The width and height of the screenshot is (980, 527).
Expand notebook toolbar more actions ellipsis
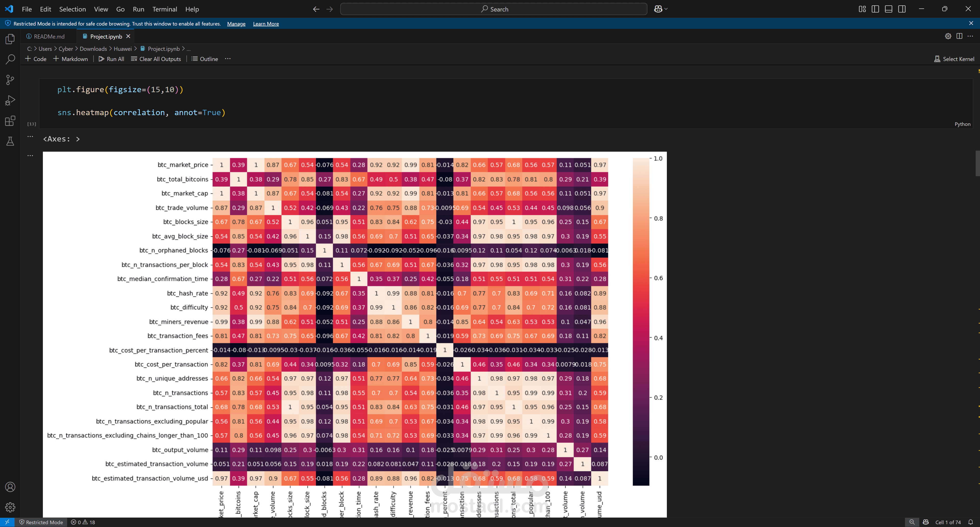(227, 59)
